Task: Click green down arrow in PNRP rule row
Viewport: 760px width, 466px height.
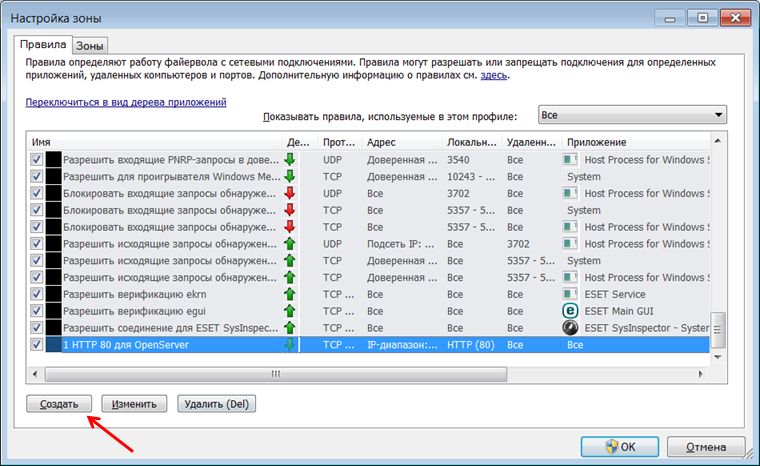Action: click(x=290, y=159)
